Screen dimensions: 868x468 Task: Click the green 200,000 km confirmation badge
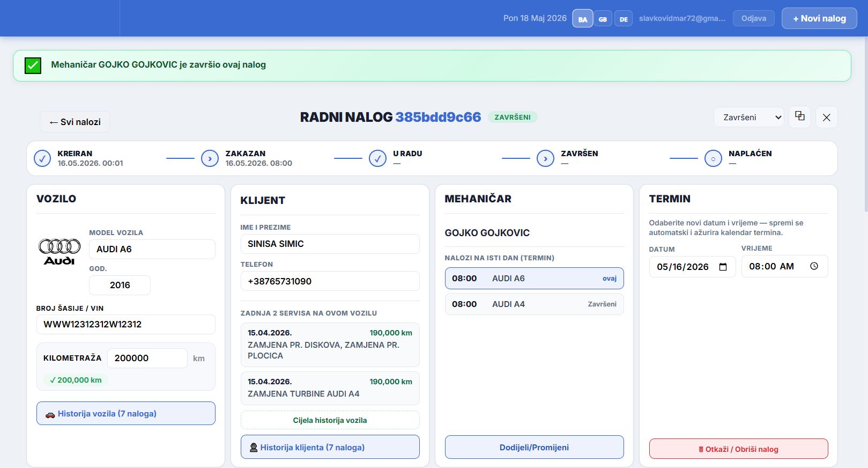click(76, 380)
